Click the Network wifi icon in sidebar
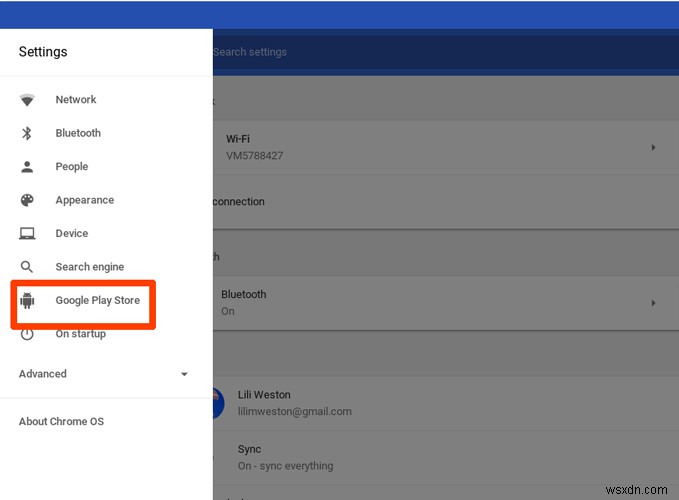The width and height of the screenshot is (679, 500). [x=27, y=100]
